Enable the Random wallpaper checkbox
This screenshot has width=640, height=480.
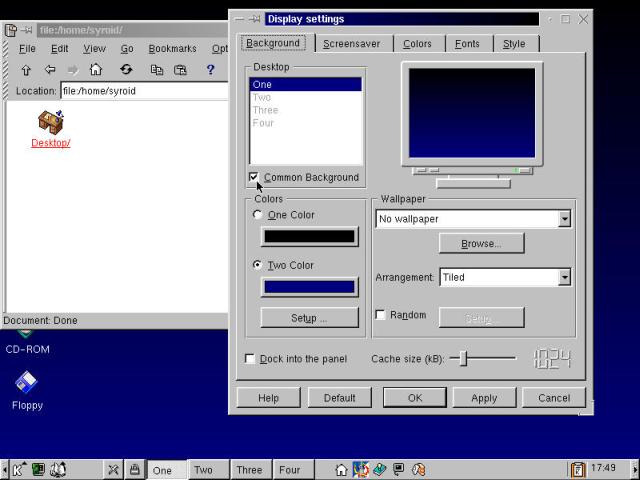coord(380,315)
